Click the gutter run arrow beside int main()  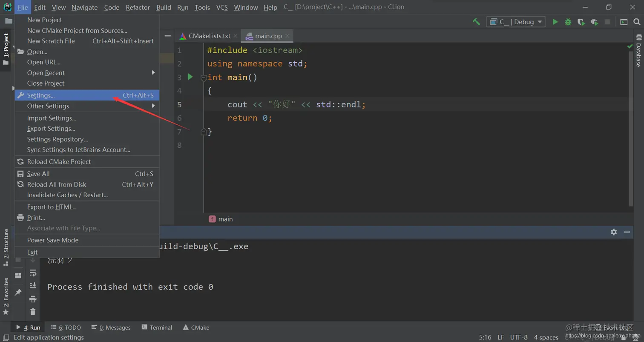coord(190,77)
